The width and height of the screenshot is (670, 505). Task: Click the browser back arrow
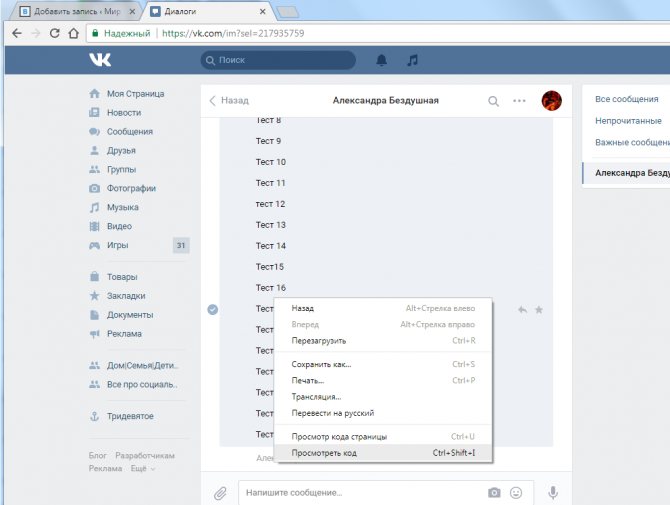(x=17, y=33)
